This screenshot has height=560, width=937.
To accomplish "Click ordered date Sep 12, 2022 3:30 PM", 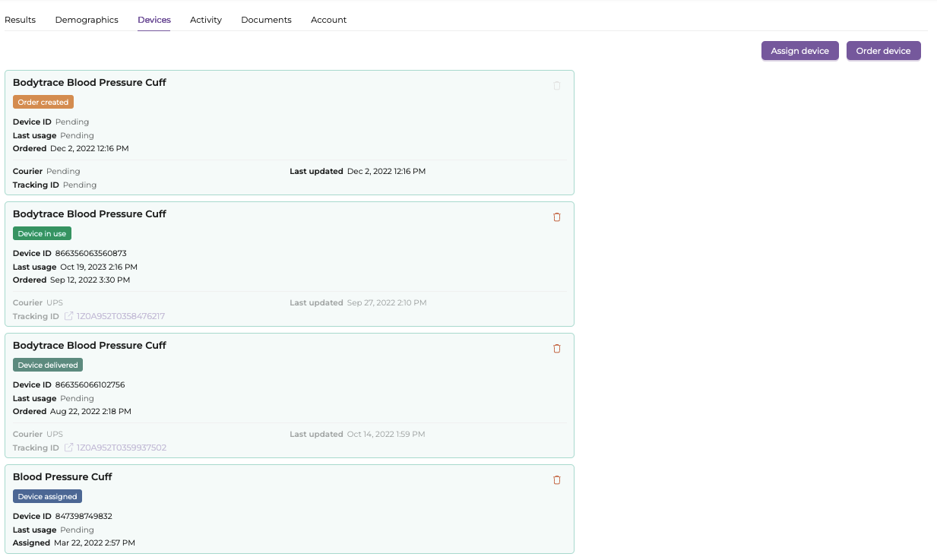I will pyautogui.click(x=90, y=280).
